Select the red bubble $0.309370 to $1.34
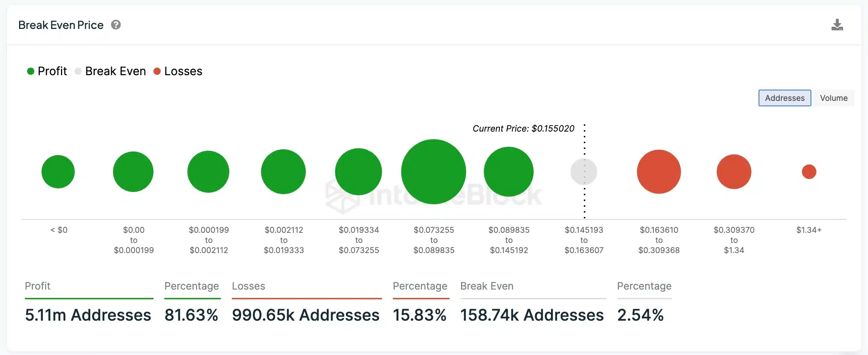The height and width of the screenshot is (355, 868). [x=734, y=172]
